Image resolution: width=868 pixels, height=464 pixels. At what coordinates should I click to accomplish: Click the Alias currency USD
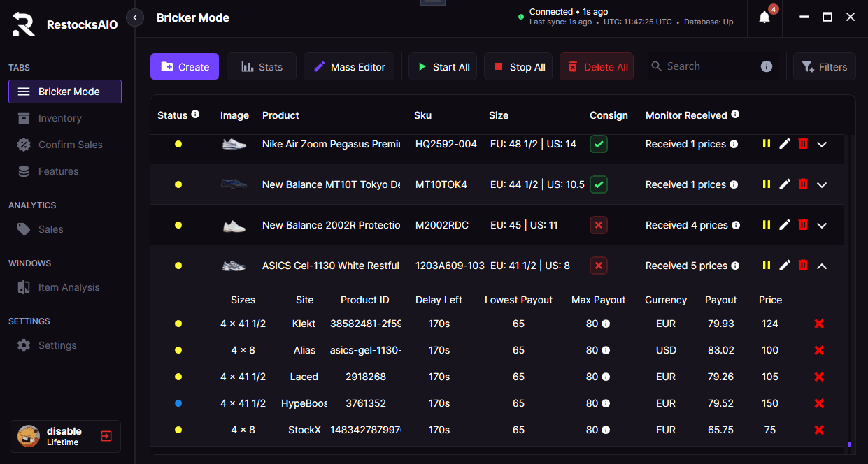666,350
